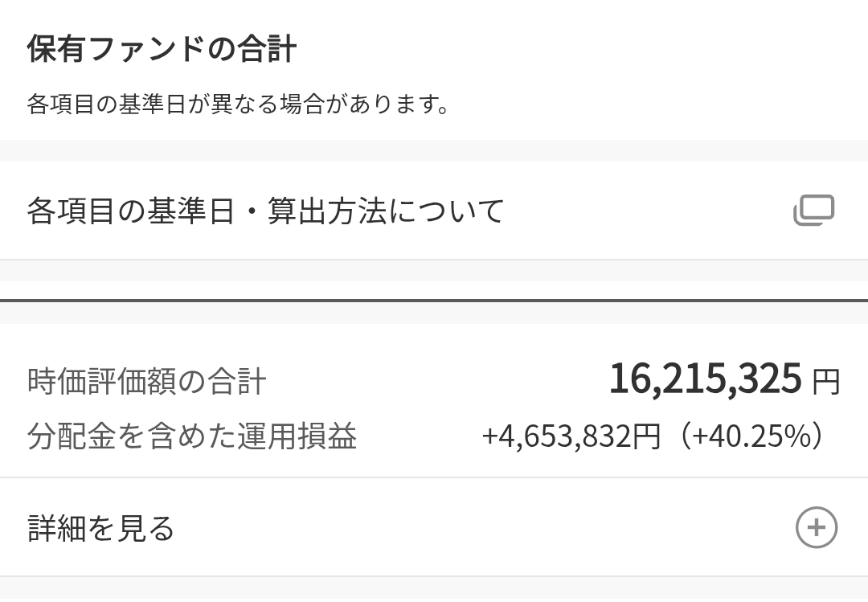Click the +4,653,832円 profit and loss value

(571, 436)
